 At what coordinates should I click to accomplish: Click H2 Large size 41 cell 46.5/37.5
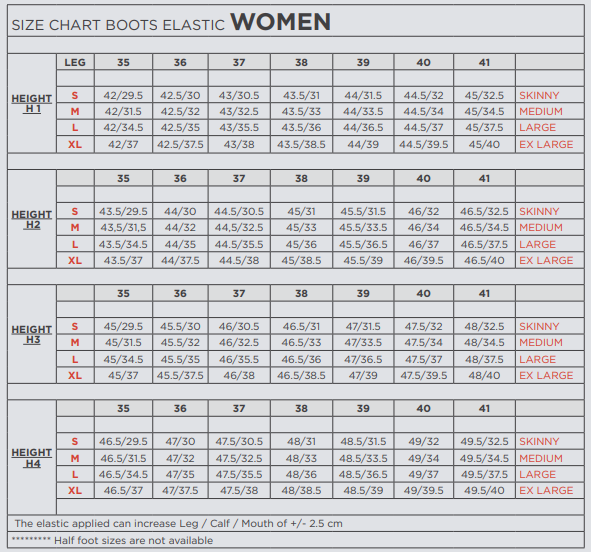[x=484, y=244]
